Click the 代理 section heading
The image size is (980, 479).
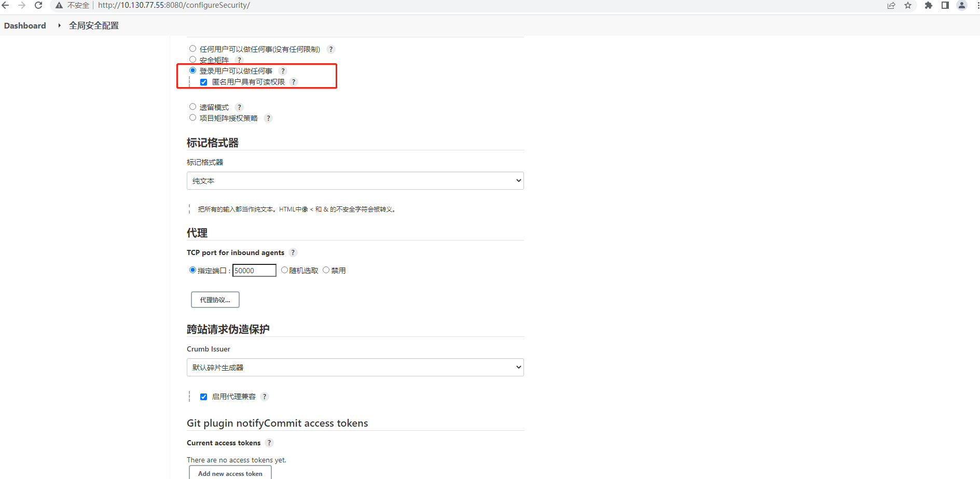[197, 233]
